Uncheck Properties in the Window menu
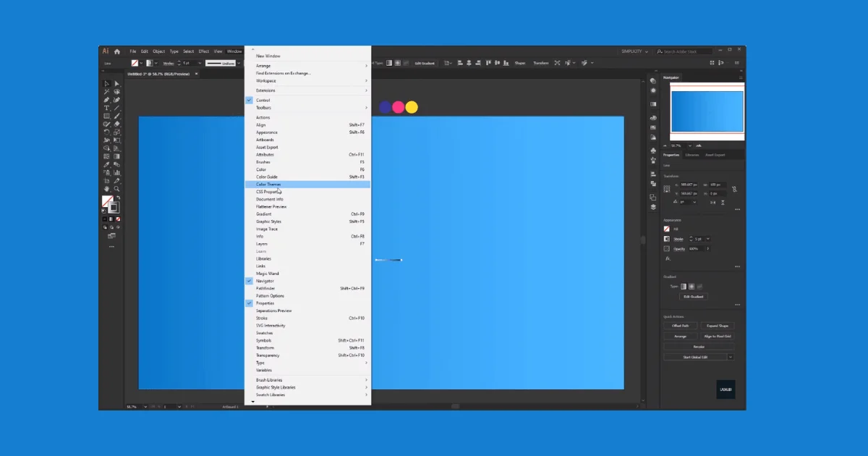868x456 pixels. click(265, 303)
